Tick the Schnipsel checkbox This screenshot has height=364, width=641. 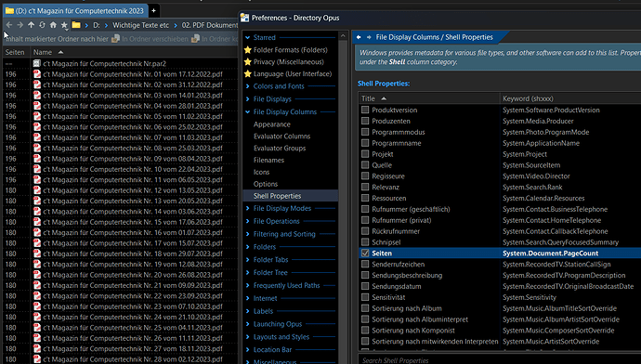tap(365, 242)
